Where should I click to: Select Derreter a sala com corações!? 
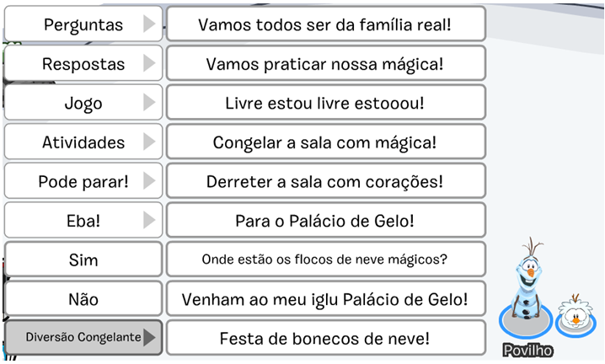click(325, 181)
